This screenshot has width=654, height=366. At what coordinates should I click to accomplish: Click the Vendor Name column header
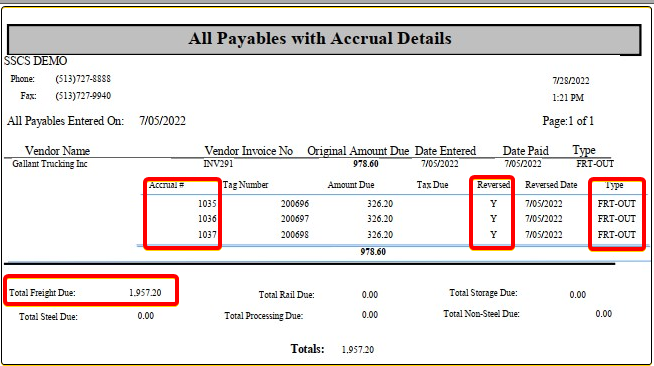(x=57, y=150)
